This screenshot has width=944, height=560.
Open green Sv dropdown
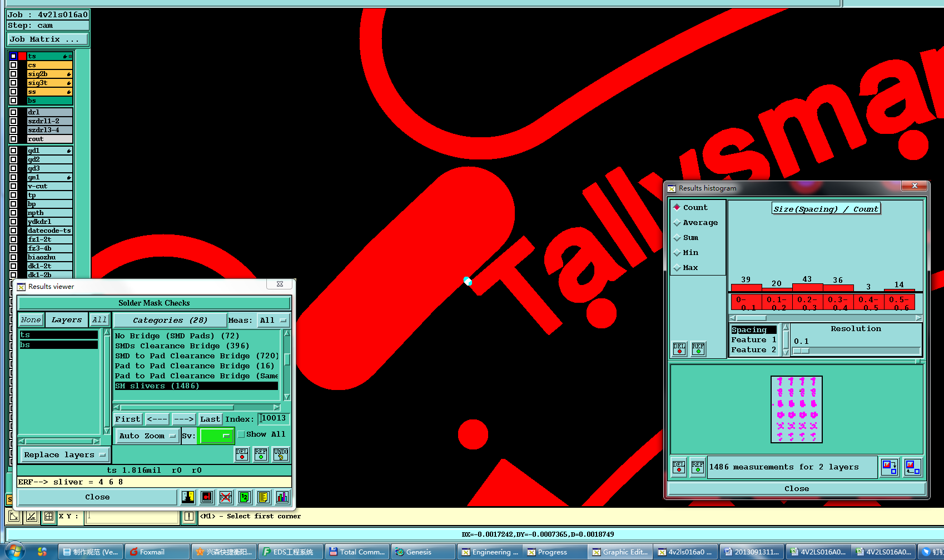click(x=216, y=436)
